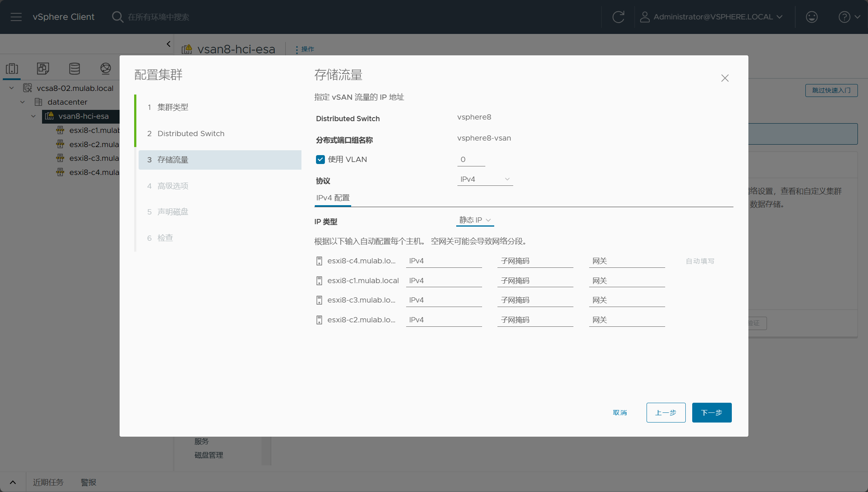
Task: Focus the VLAN ID input field
Action: [x=471, y=160]
